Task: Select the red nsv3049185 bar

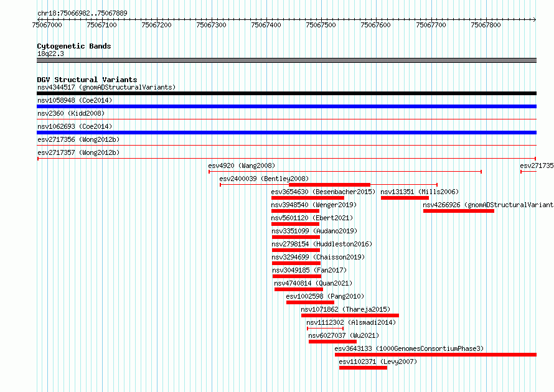Action: coord(297,276)
